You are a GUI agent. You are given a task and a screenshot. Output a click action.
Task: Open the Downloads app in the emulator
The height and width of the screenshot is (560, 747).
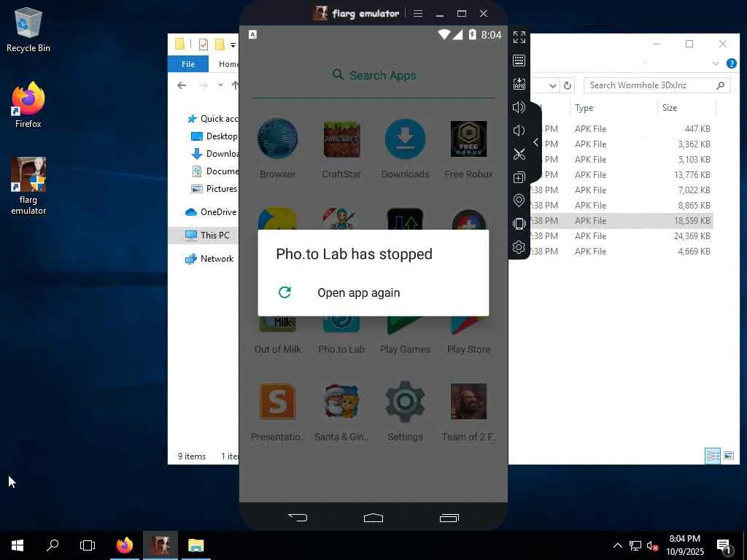405,139
